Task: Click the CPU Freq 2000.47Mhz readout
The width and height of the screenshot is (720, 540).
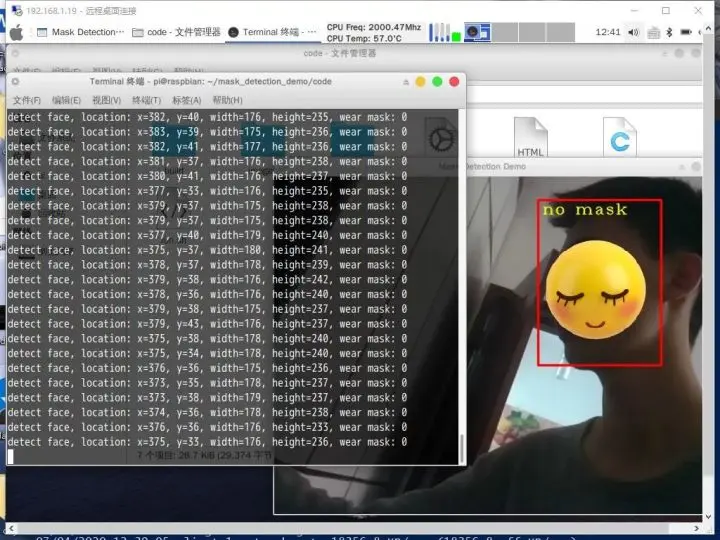Action: [374, 27]
